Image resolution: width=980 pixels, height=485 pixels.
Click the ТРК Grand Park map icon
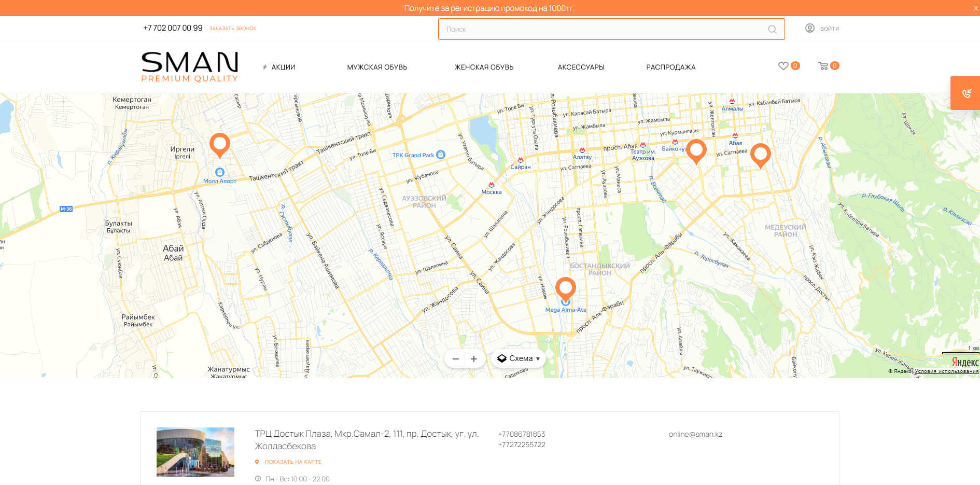441,155
